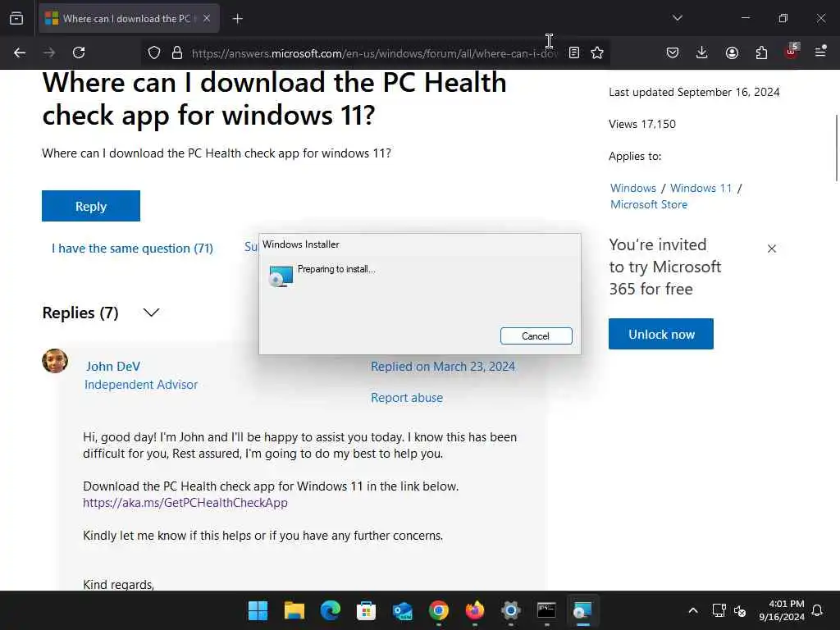Open the notifications bell icon
This screenshot has width=840, height=630.
coord(818,610)
